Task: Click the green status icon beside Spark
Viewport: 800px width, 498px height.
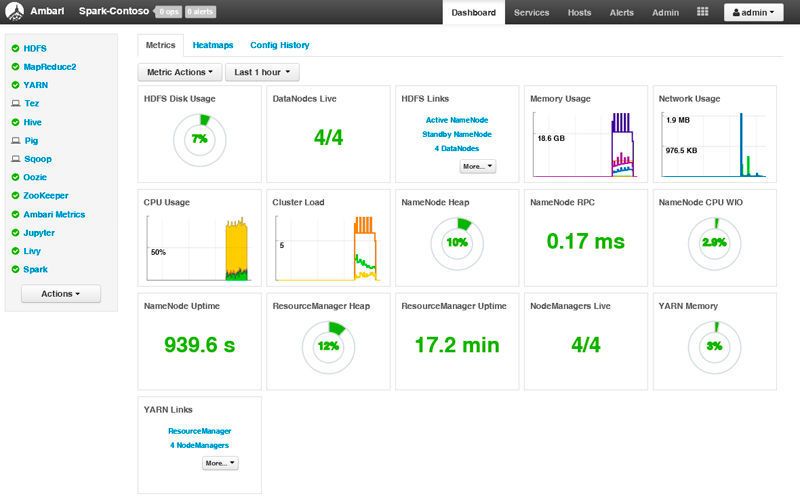Action: [x=15, y=269]
